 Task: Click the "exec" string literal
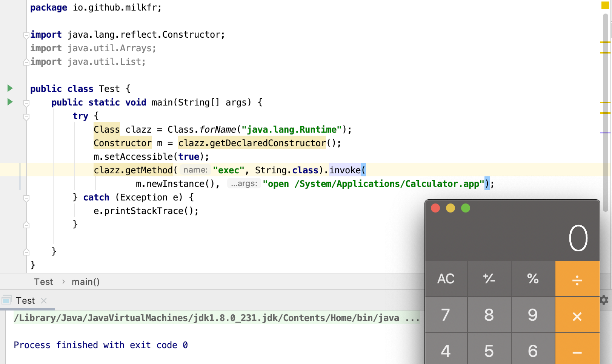pos(229,170)
